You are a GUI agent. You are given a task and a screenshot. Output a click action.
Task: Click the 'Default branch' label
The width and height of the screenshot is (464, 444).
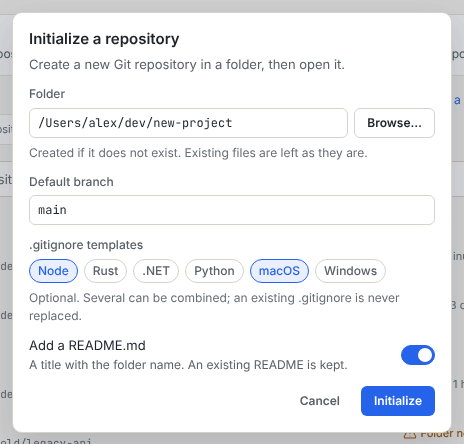[x=71, y=182]
